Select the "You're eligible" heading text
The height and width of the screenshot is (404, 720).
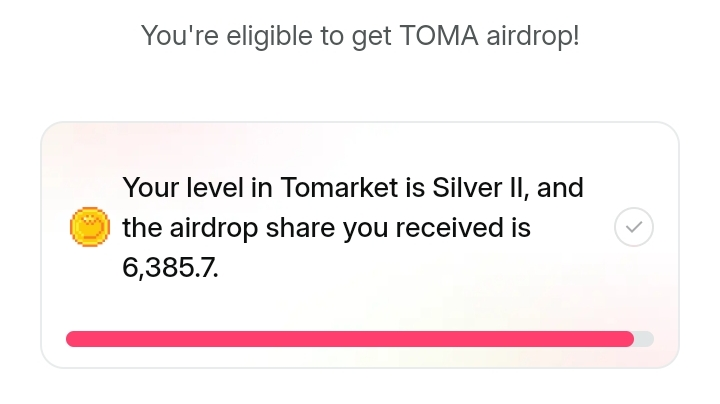point(360,37)
